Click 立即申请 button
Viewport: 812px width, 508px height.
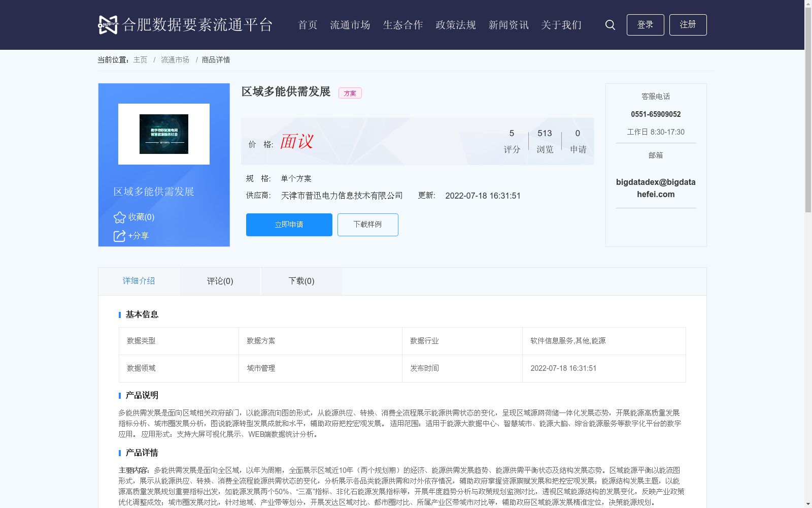[x=289, y=225]
